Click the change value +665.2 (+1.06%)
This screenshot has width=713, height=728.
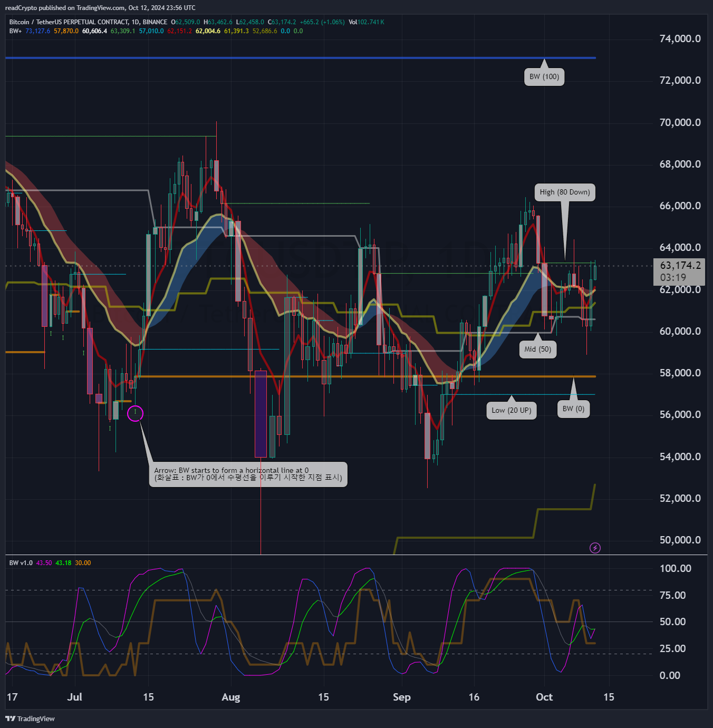click(x=322, y=22)
